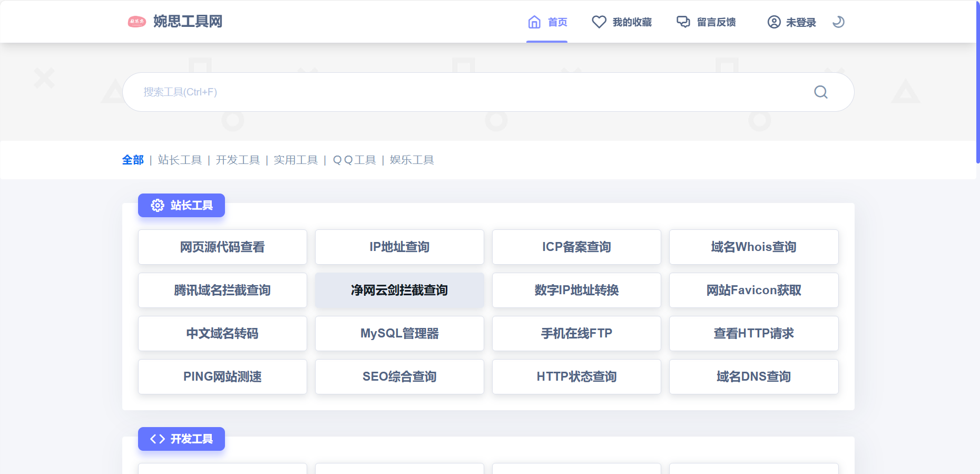Click the code brackets icon on 开发工具 header
The width and height of the screenshot is (980, 474).
tap(158, 439)
